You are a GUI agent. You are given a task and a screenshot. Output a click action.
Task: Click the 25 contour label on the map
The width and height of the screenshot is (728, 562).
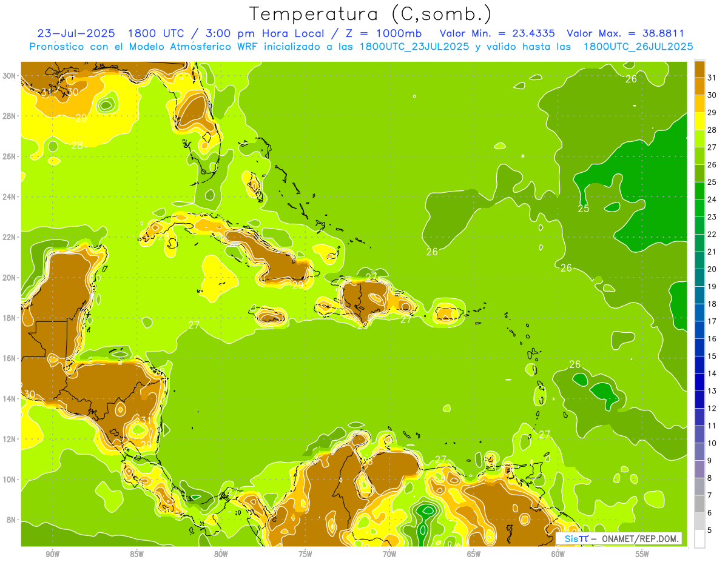(584, 209)
